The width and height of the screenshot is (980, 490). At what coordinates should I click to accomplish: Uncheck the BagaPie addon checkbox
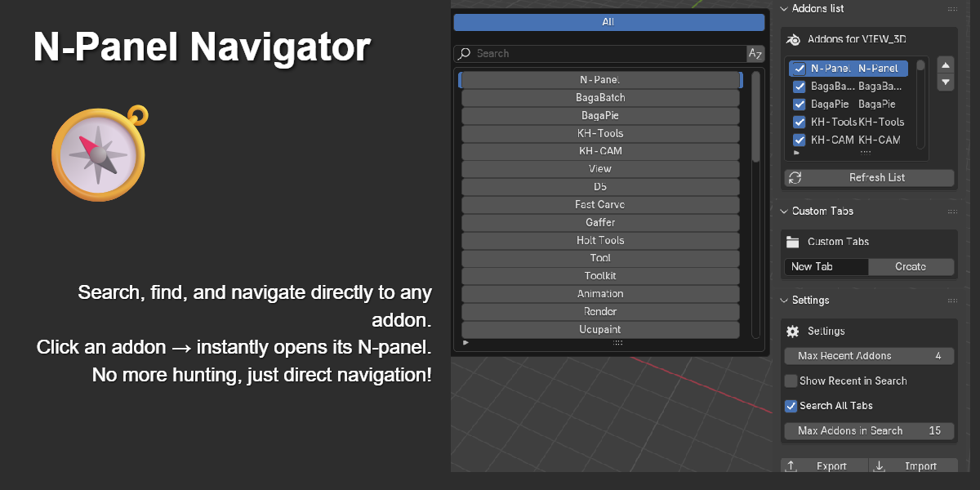click(800, 105)
